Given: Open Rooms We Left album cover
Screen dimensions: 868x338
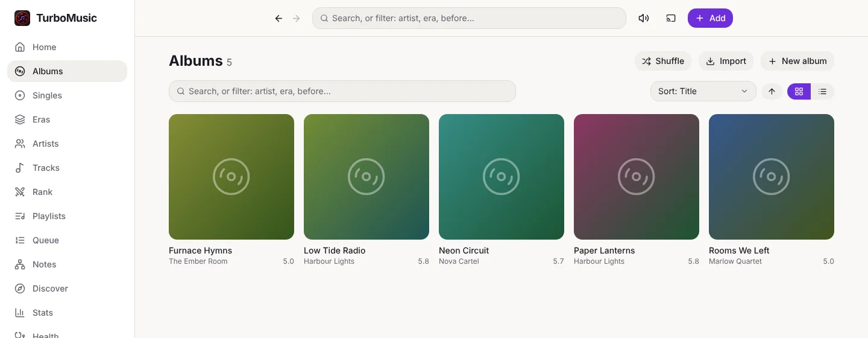Looking at the screenshot, I should click(x=772, y=177).
